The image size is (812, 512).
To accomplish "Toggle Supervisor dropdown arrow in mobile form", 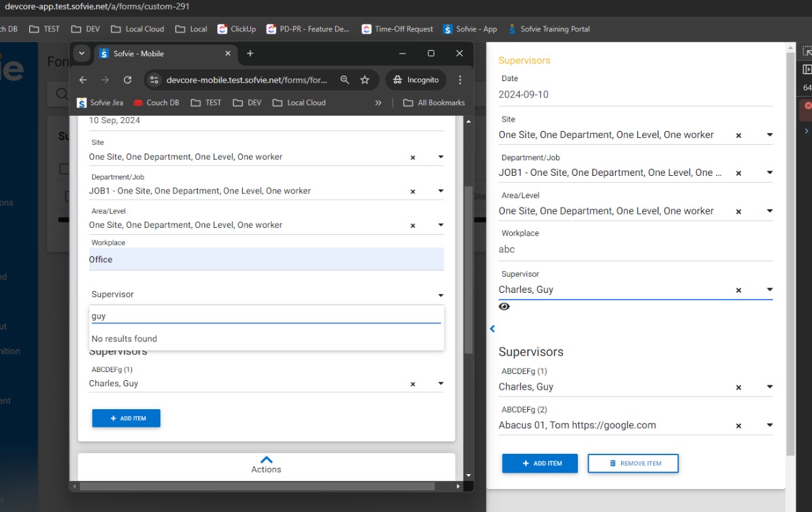I will pyautogui.click(x=441, y=296).
